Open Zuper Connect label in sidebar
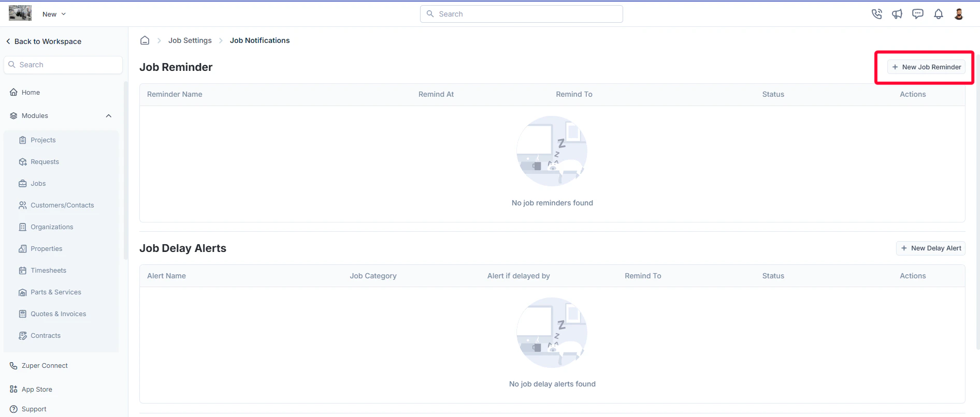This screenshot has width=980, height=417. pyautogui.click(x=45, y=366)
